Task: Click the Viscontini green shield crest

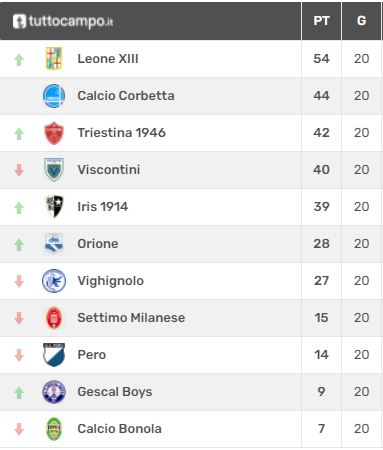Action: coord(54,170)
